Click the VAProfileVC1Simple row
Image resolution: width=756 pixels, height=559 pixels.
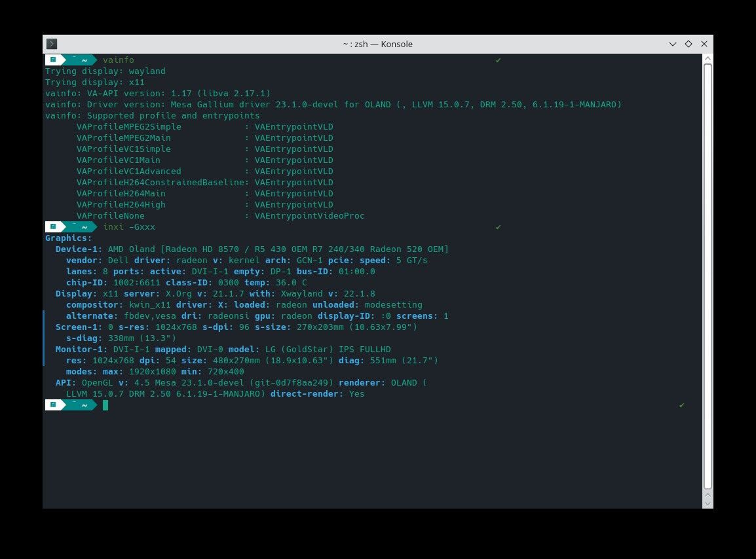click(x=205, y=149)
